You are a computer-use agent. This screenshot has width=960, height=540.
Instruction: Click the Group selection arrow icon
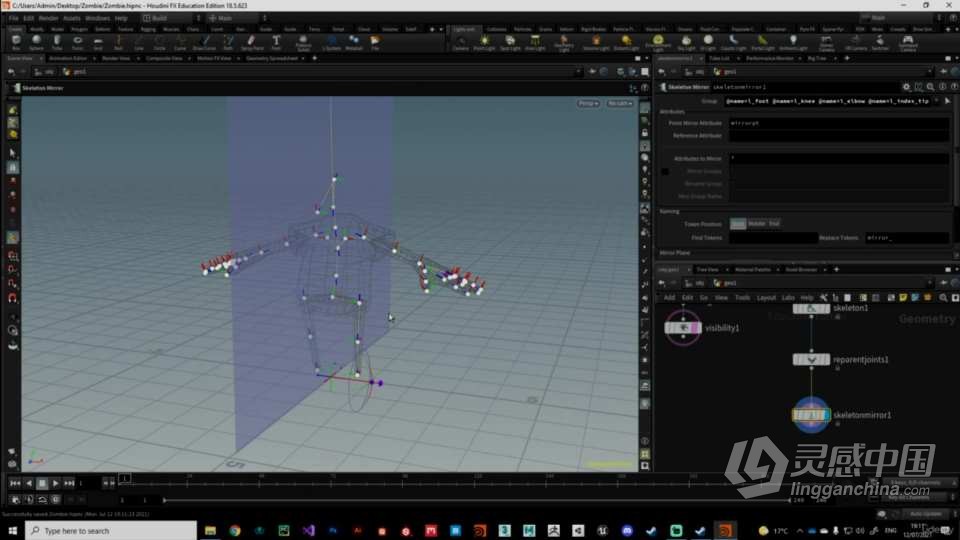(x=948, y=101)
